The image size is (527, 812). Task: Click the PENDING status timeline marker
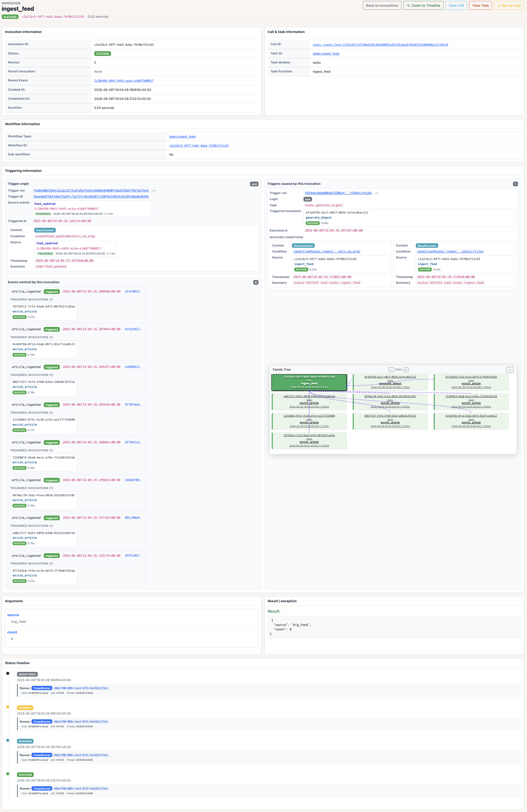coord(8,707)
